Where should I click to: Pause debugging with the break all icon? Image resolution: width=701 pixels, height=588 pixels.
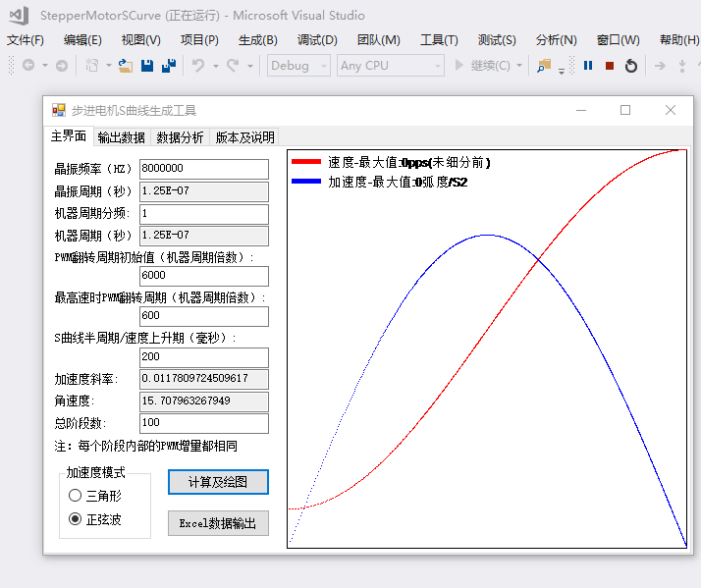click(588, 66)
